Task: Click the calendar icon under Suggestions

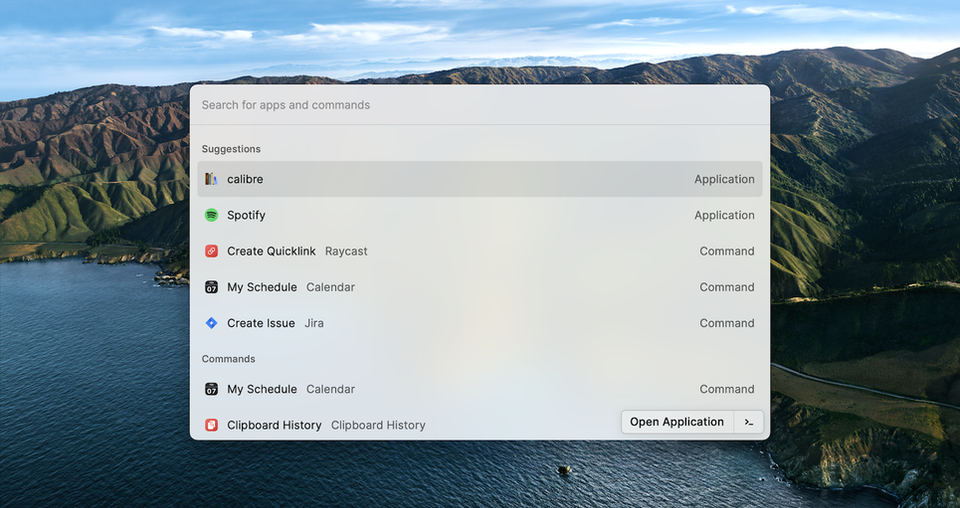Action: pos(211,287)
